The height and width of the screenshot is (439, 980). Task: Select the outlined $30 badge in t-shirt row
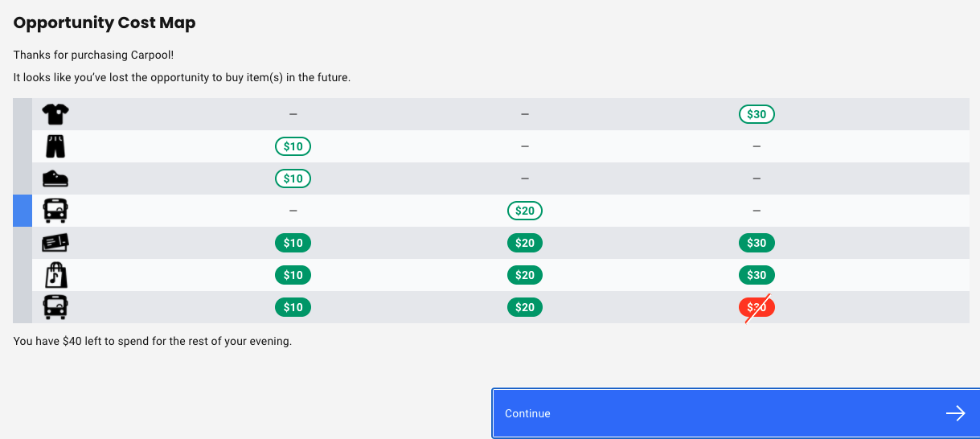pyautogui.click(x=757, y=114)
